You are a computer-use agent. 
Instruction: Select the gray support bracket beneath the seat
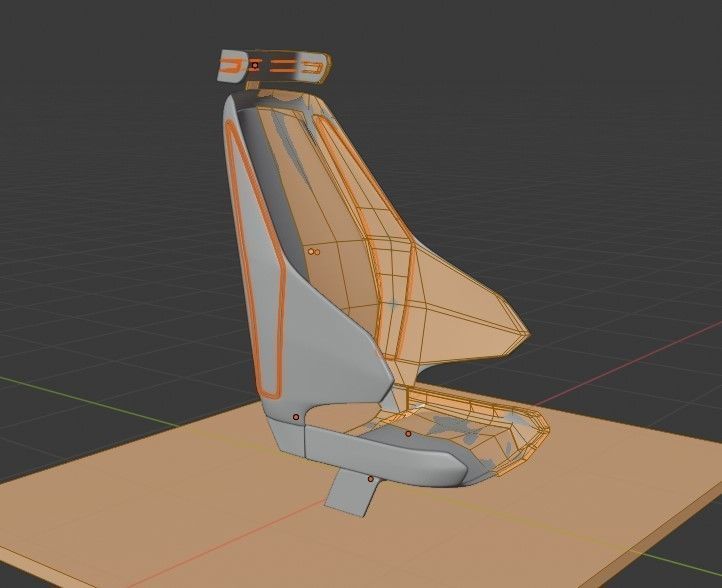351,494
